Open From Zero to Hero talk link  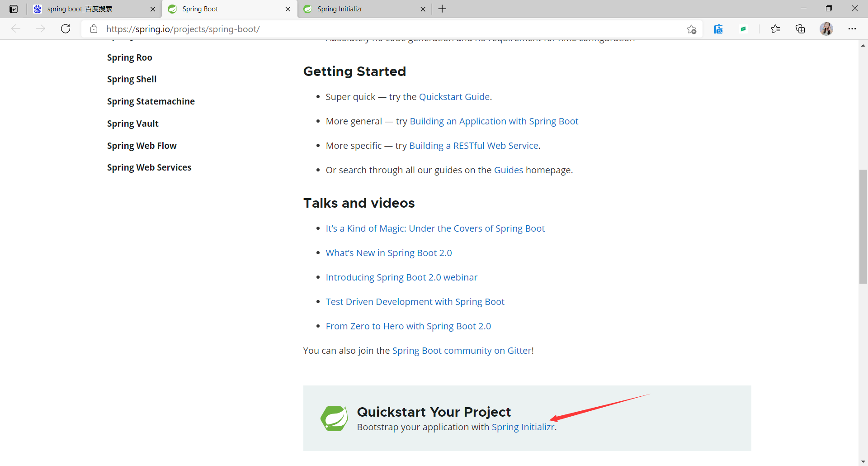tap(408, 326)
